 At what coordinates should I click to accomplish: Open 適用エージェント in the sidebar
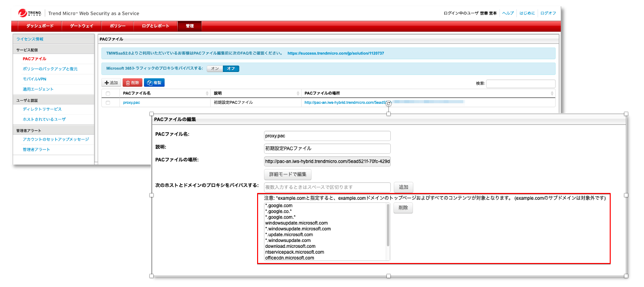point(38,89)
